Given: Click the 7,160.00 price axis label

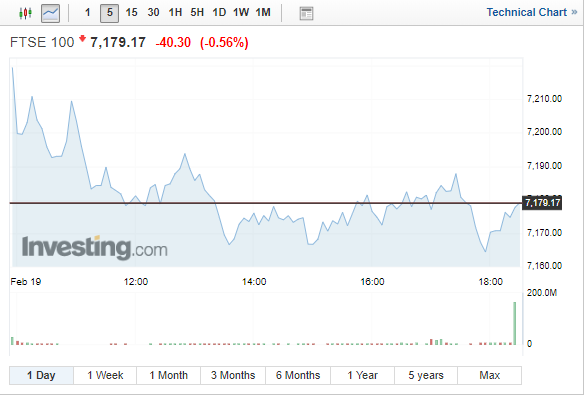Looking at the screenshot, I should (x=544, y=266).
